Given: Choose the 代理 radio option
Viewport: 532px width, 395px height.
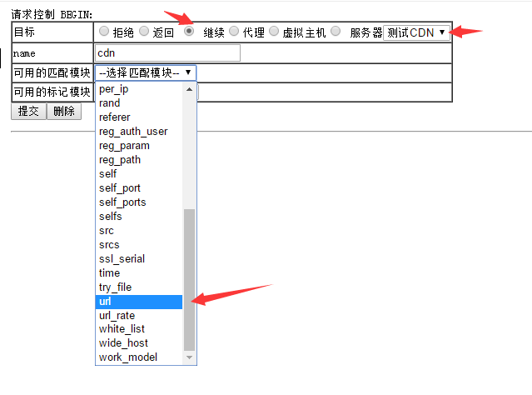Looking at the screenshot, I should point(234,32).
